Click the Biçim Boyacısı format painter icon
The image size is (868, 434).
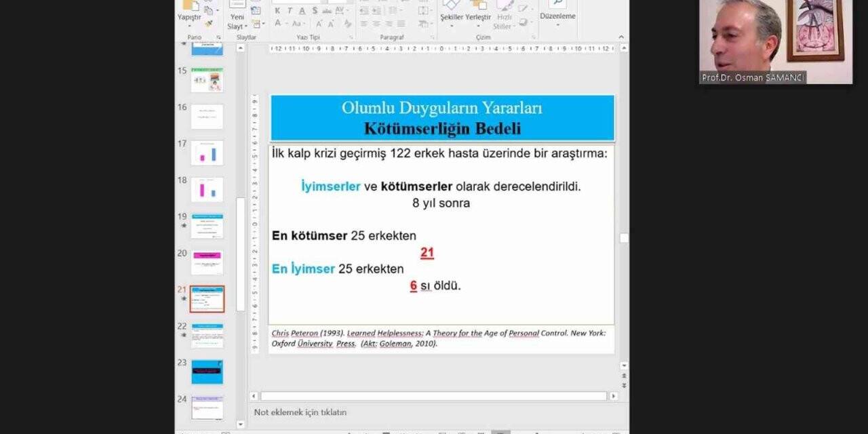pyautogui.click(x=209, y=24)
